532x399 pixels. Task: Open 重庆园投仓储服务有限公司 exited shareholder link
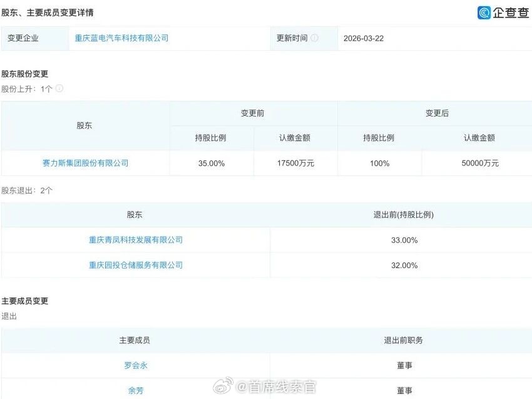pyautogui.click(x=135, y=265)
